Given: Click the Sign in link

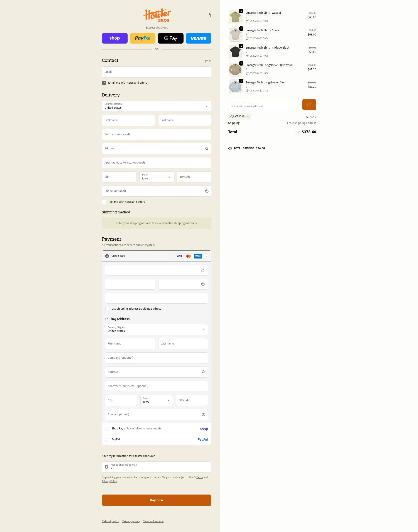Looking at the screenshot, I should pyautogui.click(x=207, y=61).
